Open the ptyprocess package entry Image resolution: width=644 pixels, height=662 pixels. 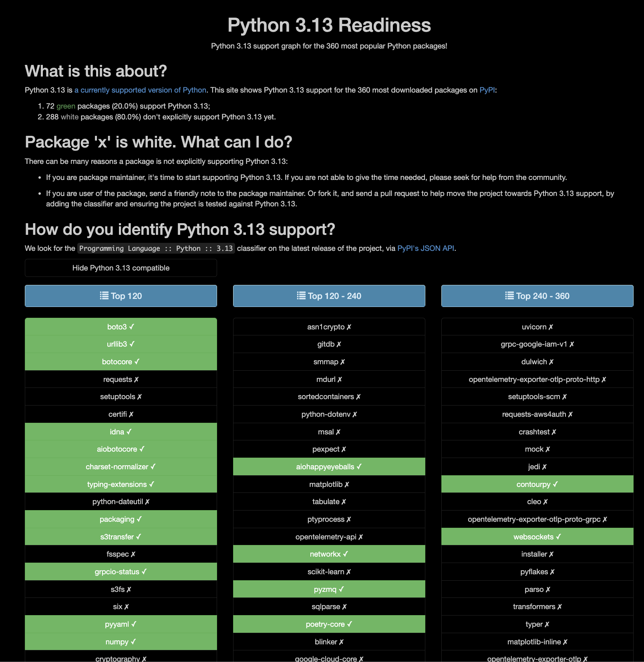329,519
